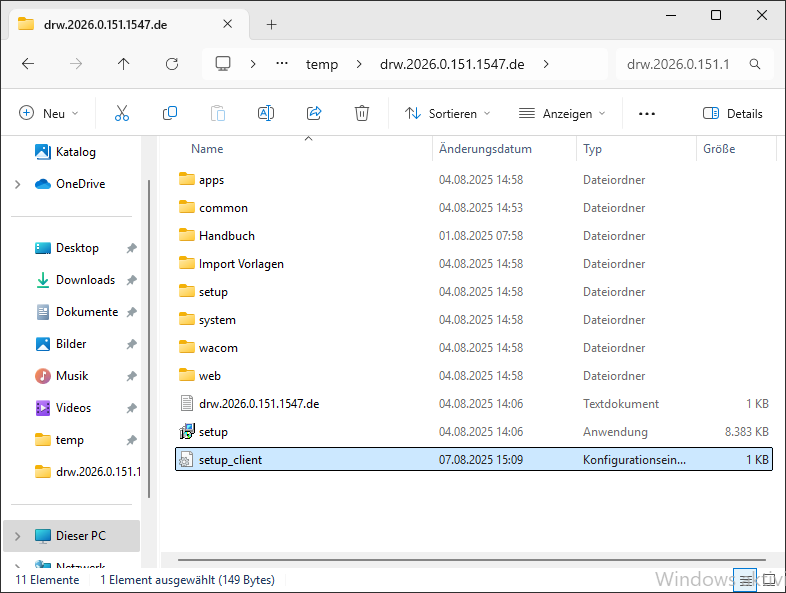Click the Delete trash icon

[362, 113]
